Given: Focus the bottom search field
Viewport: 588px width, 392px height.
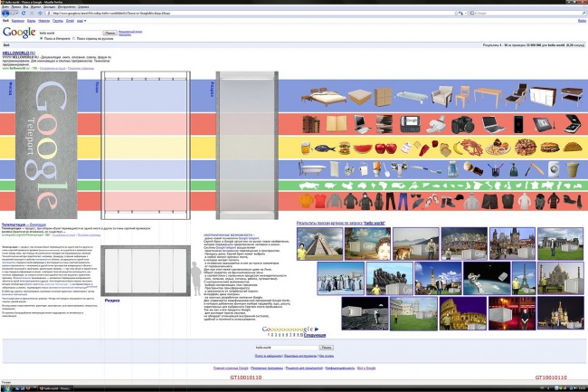Looking at the screenshot, I should tap(287, 348).
